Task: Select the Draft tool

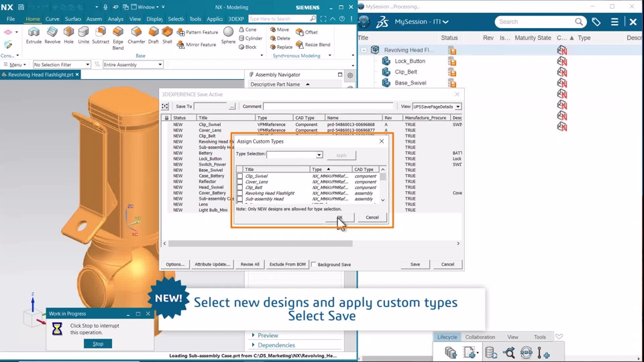Action: 153,36
